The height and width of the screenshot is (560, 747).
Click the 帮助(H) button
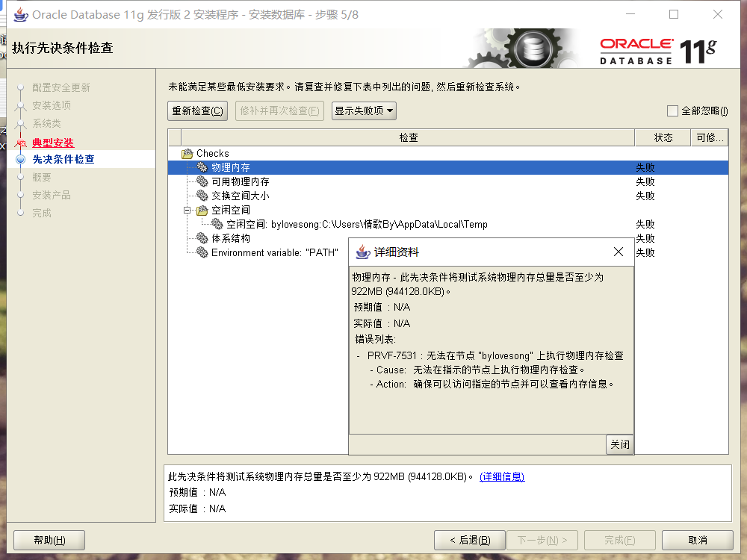click(x=49, y=541)
